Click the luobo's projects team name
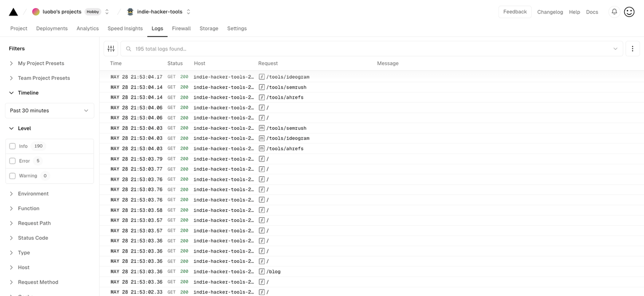The height and width of the screenshot is (296, 644). [x=62, y=12]
